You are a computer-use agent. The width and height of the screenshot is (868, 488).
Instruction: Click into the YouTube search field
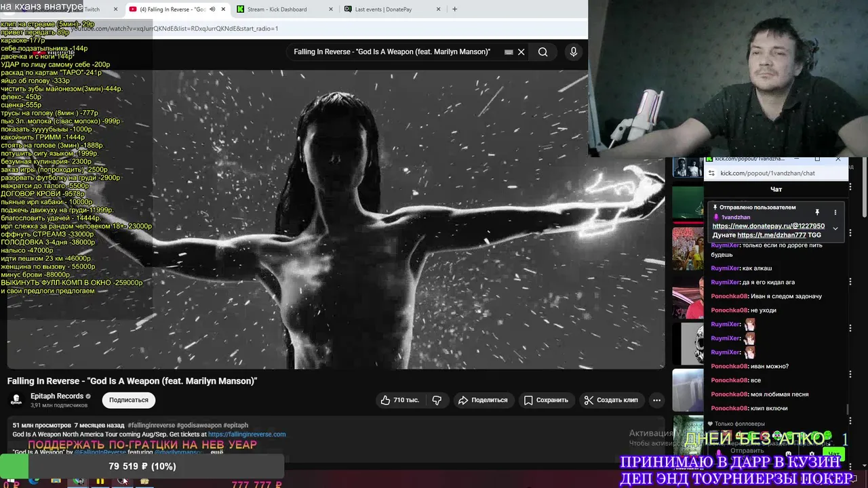392,52
